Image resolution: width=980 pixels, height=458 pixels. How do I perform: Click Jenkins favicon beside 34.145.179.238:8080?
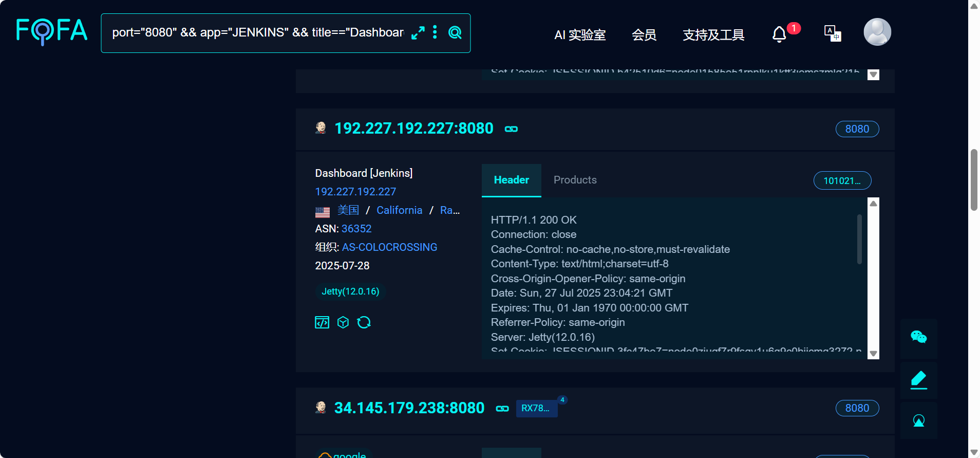pos(321,408)
